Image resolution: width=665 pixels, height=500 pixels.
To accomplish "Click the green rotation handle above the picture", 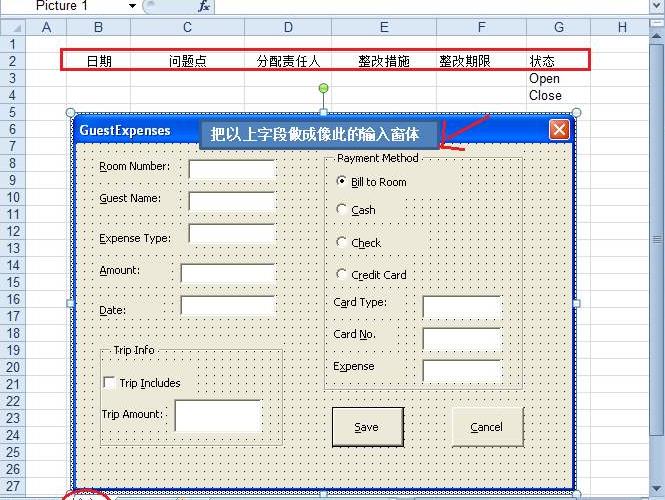I will (x=323, y=90).
